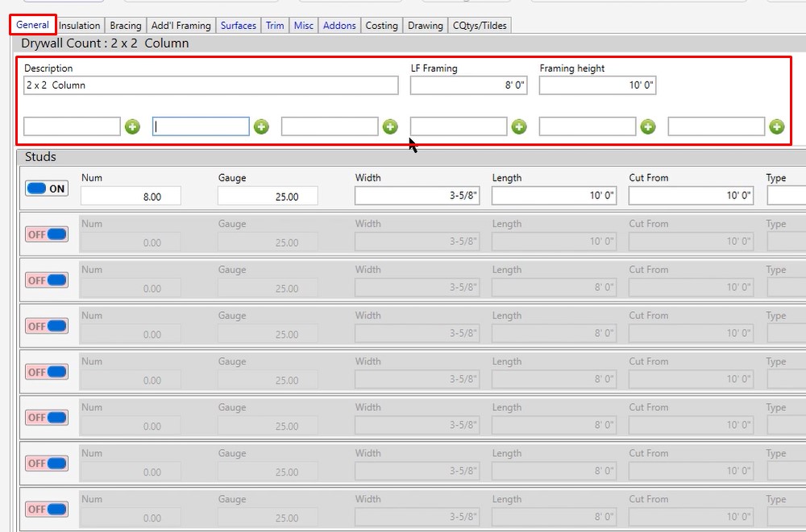Image resolution: width=806 pixels, height=532 pixels.
Task: Go to the Add'l Framing tab
Action: tap(181, 26)
